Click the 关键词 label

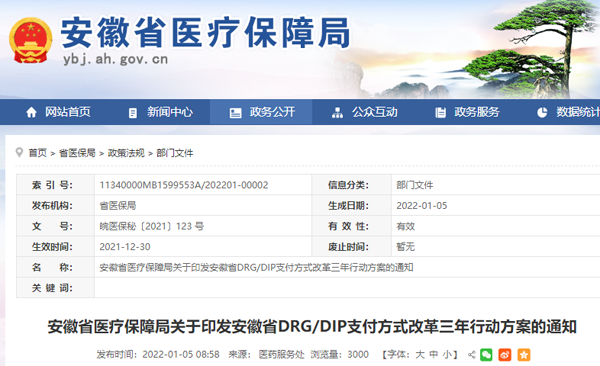[x=52, y=288]
